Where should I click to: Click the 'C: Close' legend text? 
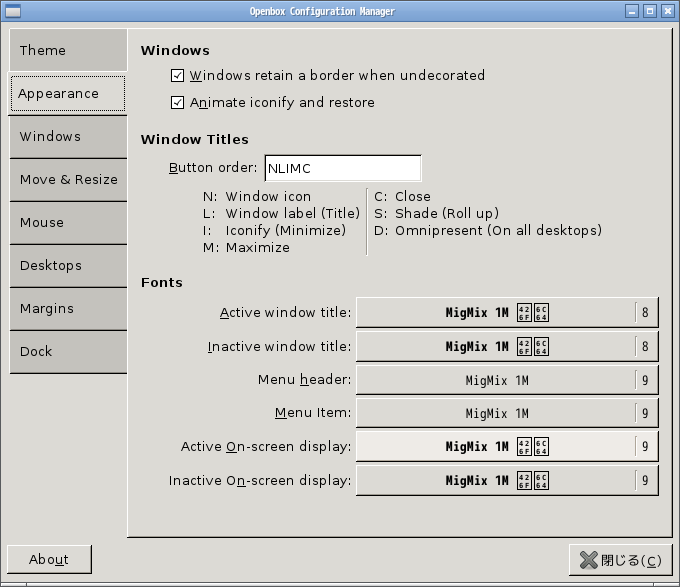click(402, 196)
